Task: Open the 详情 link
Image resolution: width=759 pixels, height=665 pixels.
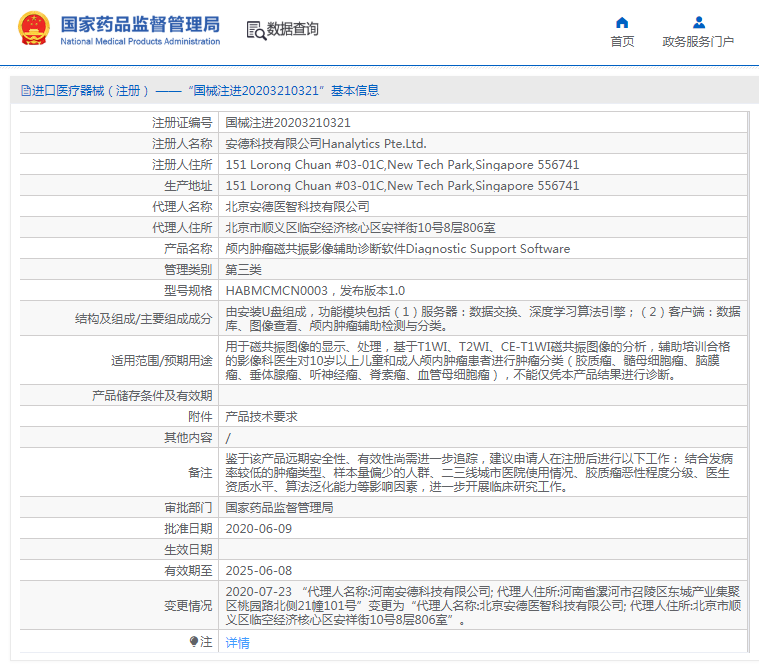Action: pyautogui.click(x=237, y=643)
